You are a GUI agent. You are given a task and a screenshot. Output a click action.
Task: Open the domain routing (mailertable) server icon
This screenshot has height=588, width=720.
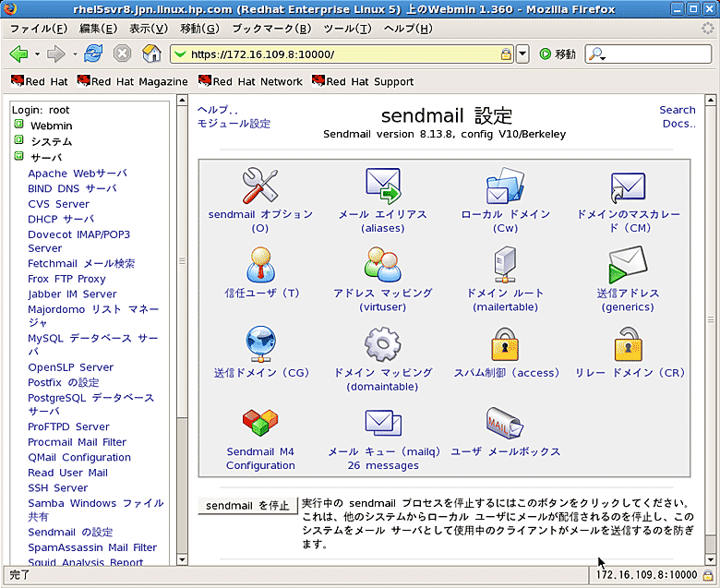click(505, 264)
